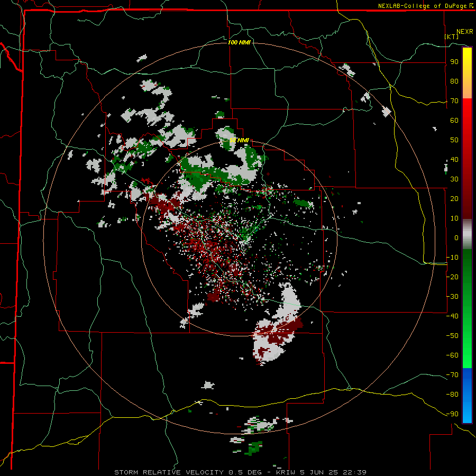Pick the yellow top section of color bar

[467, 73]
